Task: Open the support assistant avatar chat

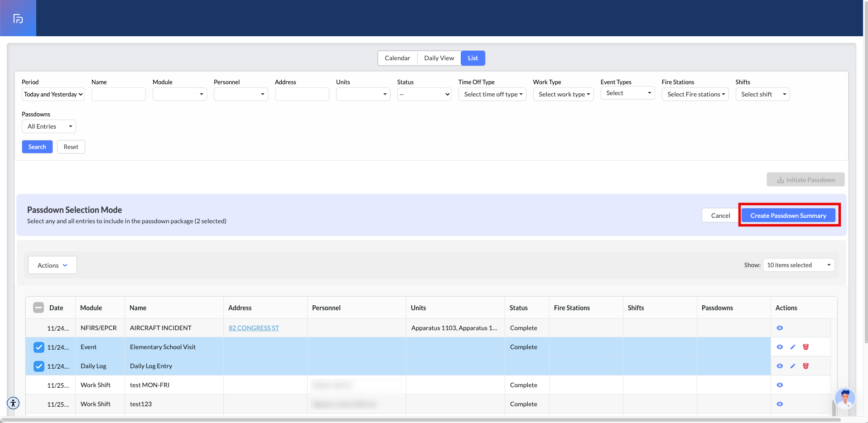Action: point(844,399)
